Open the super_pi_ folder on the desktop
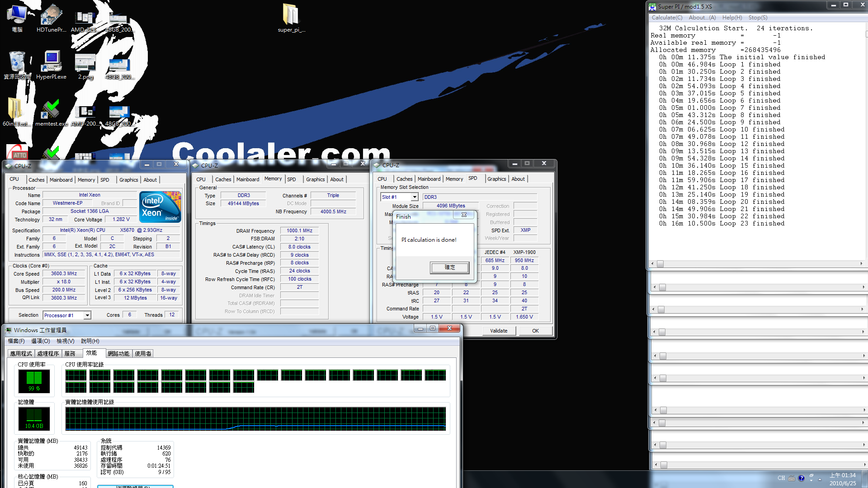 291,18
